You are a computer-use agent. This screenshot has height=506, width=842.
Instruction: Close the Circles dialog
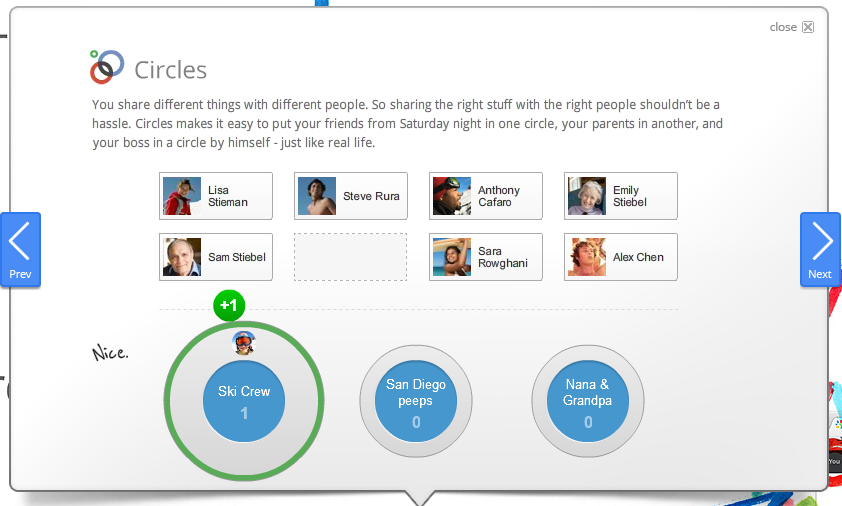(792, 27)
